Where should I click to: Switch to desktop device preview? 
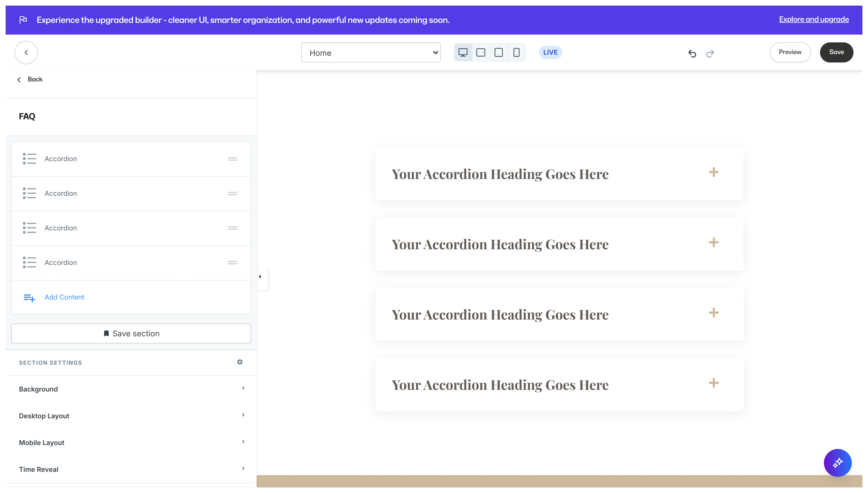pyautogui.click(x=463, y=52)
